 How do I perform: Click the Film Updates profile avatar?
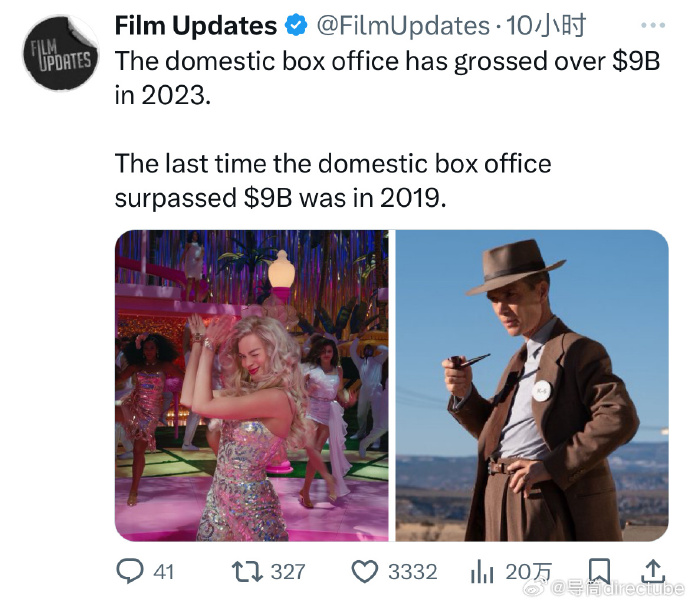pos(61,53)
